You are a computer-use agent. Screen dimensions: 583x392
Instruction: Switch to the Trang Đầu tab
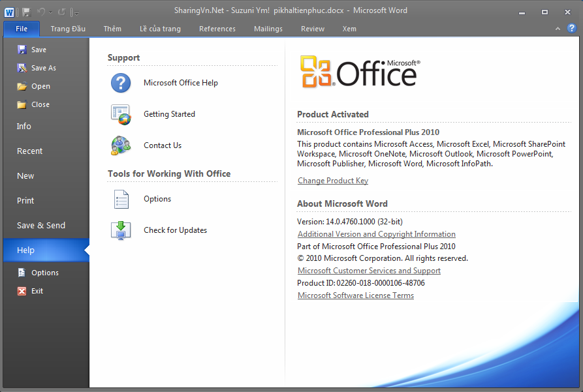68,29
